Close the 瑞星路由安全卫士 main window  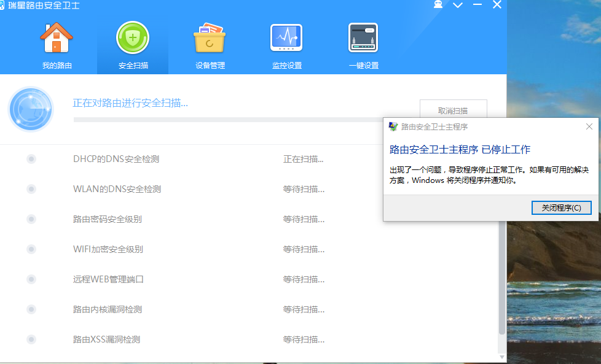click(x=497, y=4)
